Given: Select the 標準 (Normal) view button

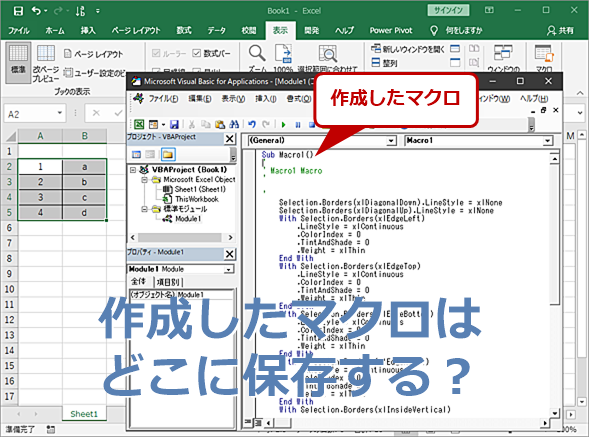Looking at the screenshot, I should 18,63.
